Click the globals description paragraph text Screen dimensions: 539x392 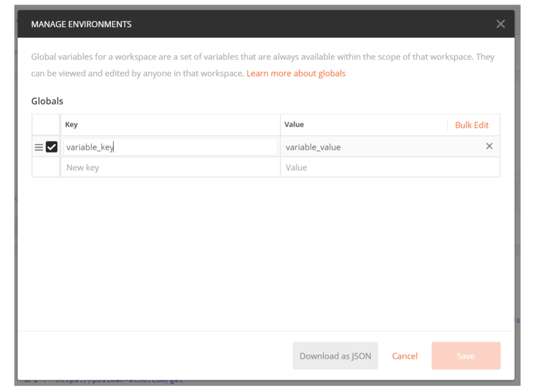coord(262,57)
